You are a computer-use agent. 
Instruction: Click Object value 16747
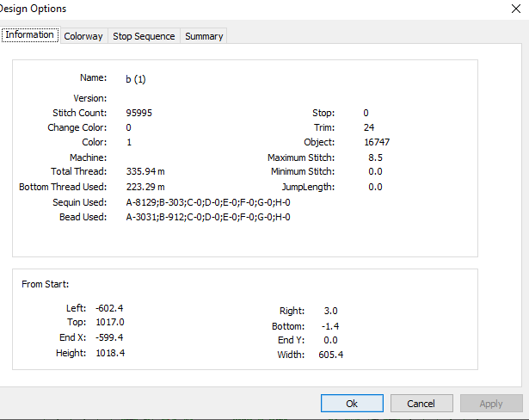pos(377,142)
